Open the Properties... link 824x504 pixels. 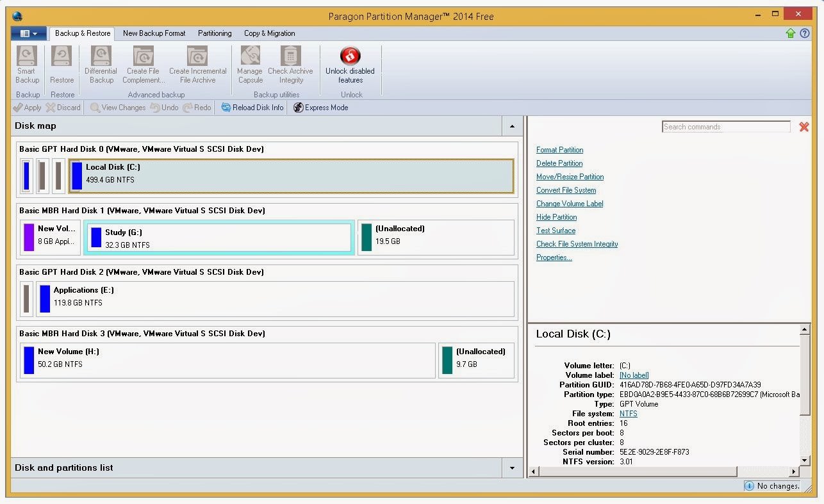[x=554, y=257]
